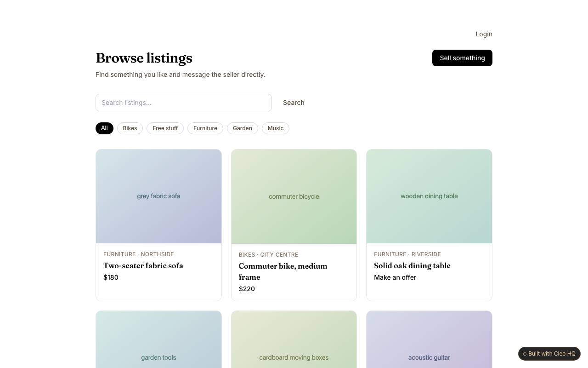Viewport: 588px width, 368px height.
Task: Open Two-seater fabric sofa listing title
Action: (x=143, y=265)
